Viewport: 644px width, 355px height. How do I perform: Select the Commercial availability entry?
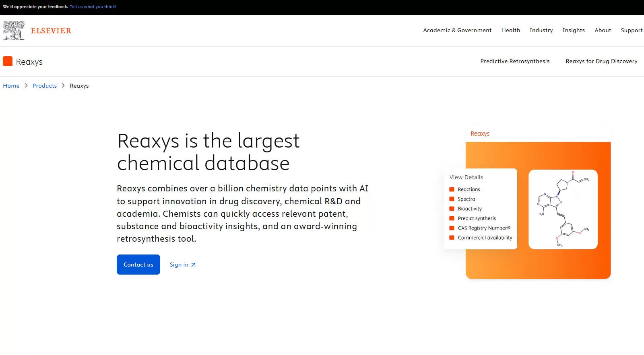tap(485, 238)
